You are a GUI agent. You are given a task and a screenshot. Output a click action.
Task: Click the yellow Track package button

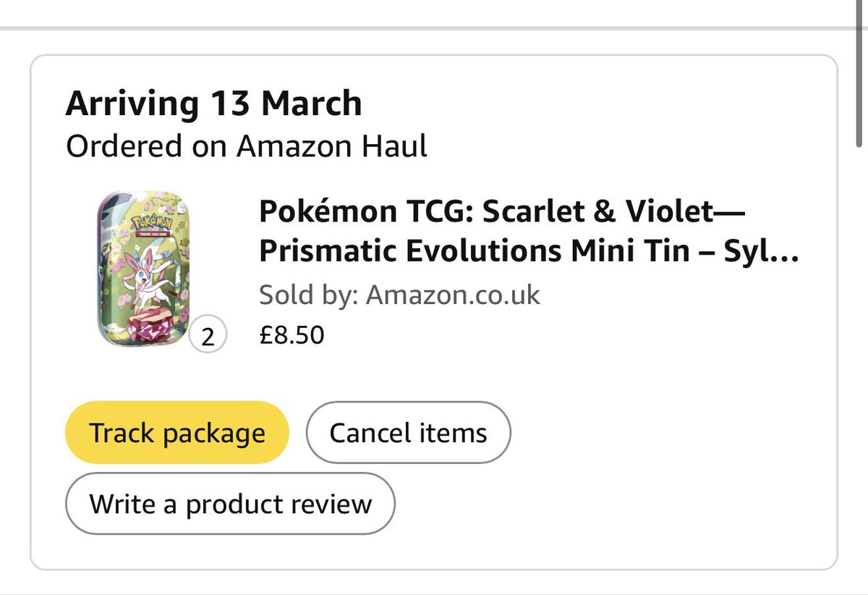177,433
